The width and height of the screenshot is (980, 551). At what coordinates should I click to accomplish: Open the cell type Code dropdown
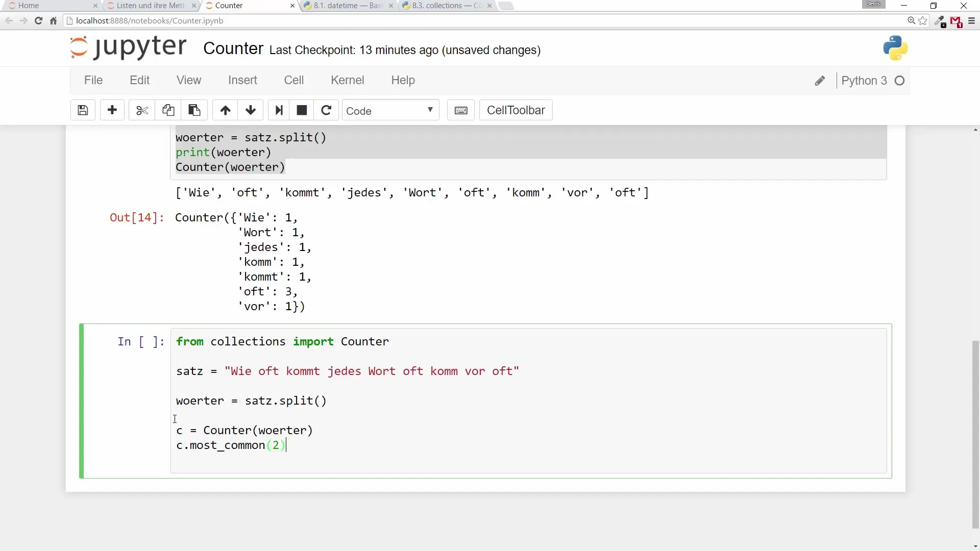[390, 110]
